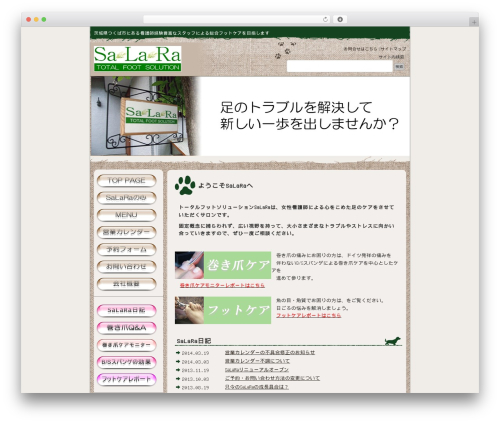Click arrow icon beside the 2013.11.19 entry
Screen dimensions: 500x423
(x=178, y=370)
